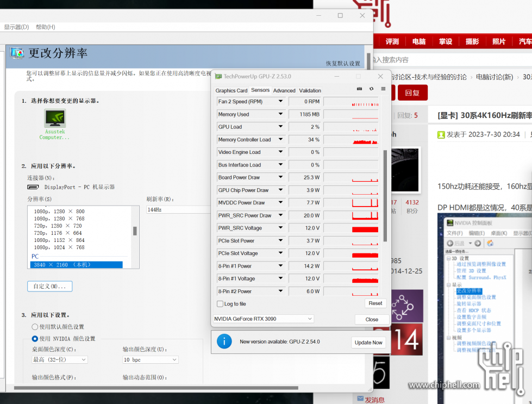The image size is (532, 404).
Task: Open output color depth 10 bpc dropdown
Action: [151, 359]
